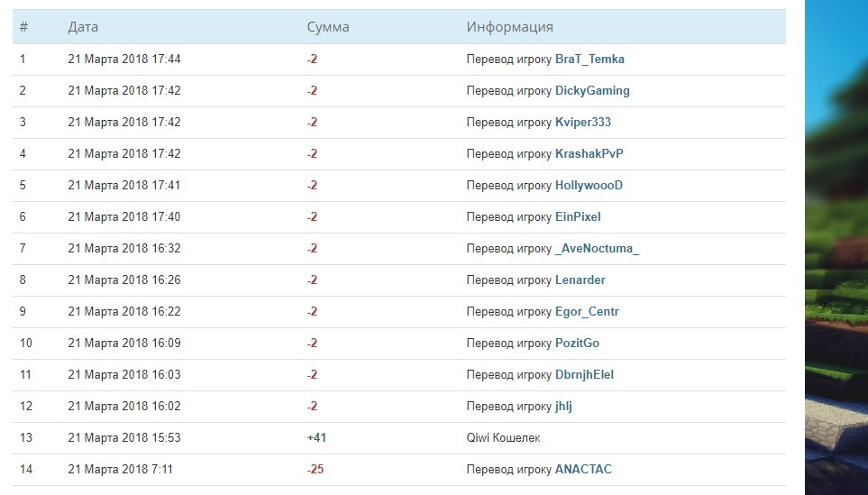Image resolution: width=868 pixels, height=495 pixels.
Task: Select the PozitGo player link
Action: click(x=577, y=344)
